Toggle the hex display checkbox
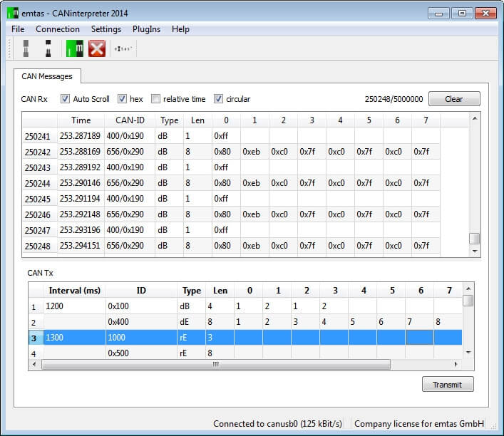 [x=122, y=99]
